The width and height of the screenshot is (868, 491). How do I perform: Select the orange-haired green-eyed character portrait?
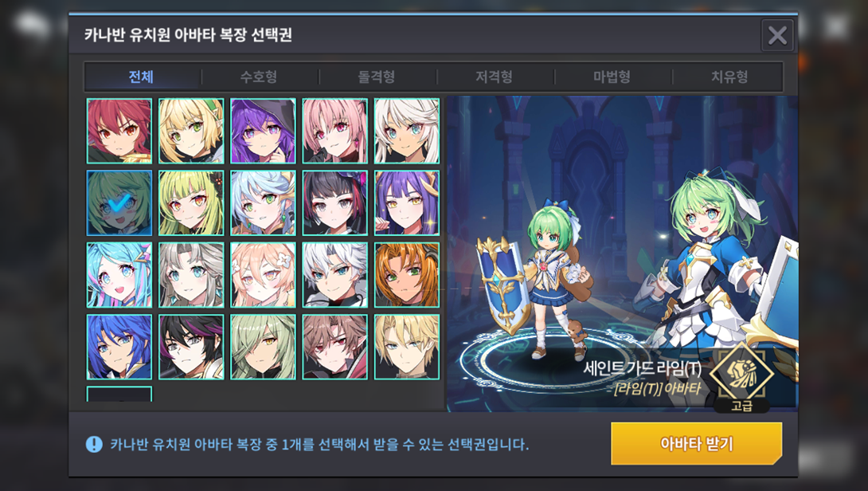(407, 275)
